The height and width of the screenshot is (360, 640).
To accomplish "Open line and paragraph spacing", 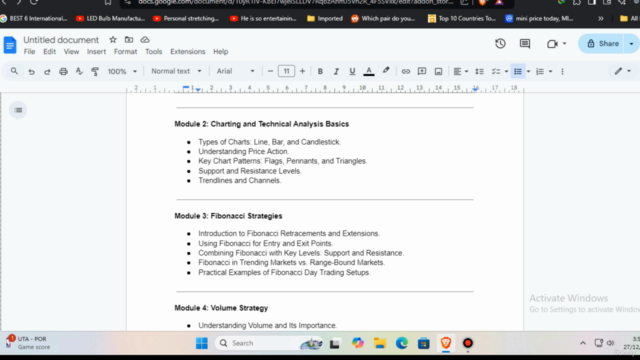I will click(479, 71).
